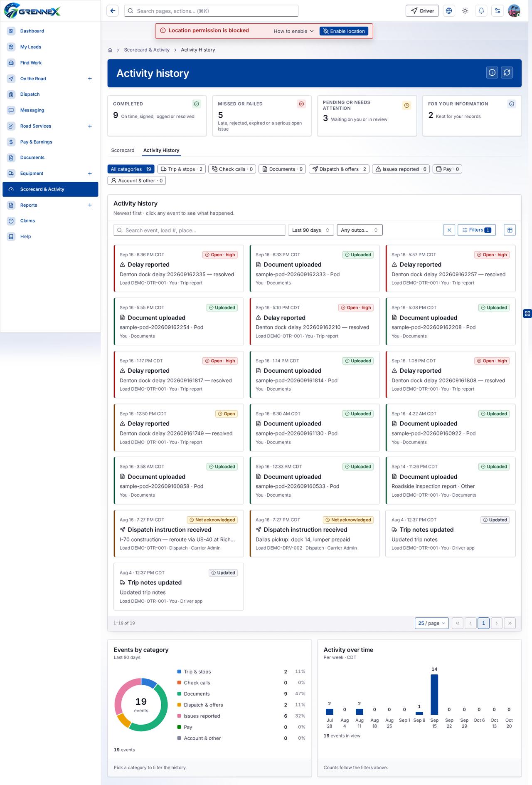The height and width of the screenshot is (785, 532).
Task: Click the Sep 15 bar in chart
Action: (434, 694)
